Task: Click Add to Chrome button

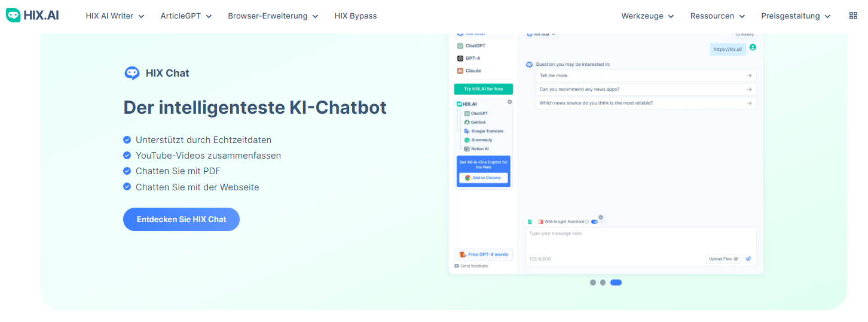Action: point(484,178)
